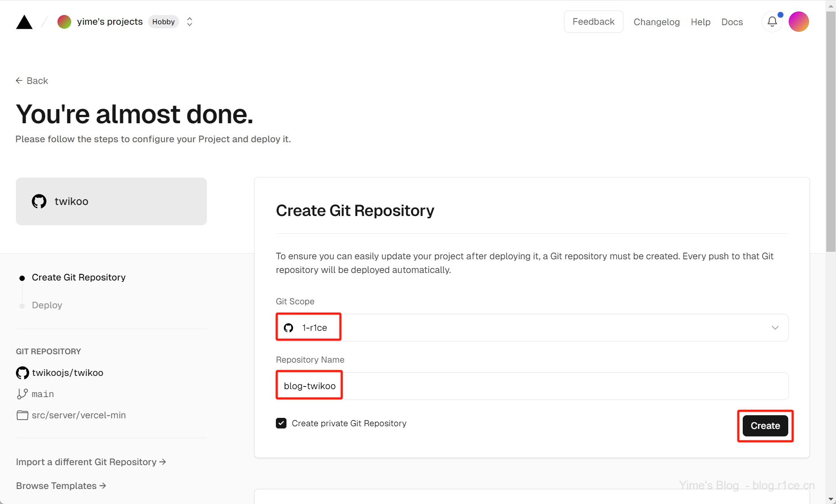This screenshot has height=504, width=836.
Task: Open the user avatar menu
Action: 798,22
